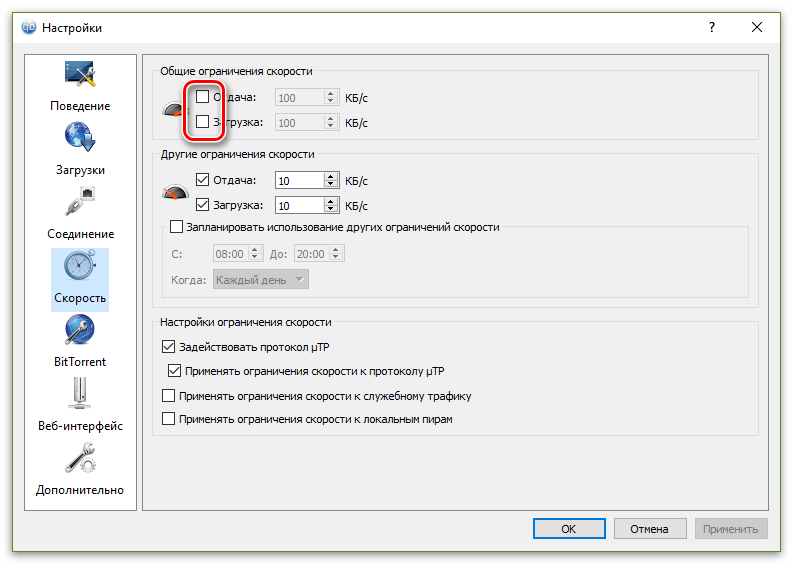793x564 pixels.
Task: Uncheck alternative Загрузка limit checkbox
Action: (x=202, y=205)
